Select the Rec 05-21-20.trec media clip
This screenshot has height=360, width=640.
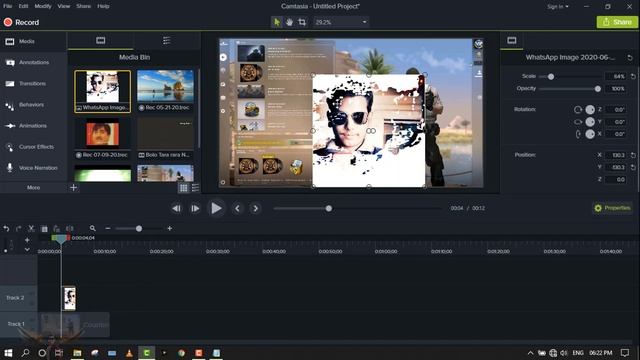click(x=165, y=91)
